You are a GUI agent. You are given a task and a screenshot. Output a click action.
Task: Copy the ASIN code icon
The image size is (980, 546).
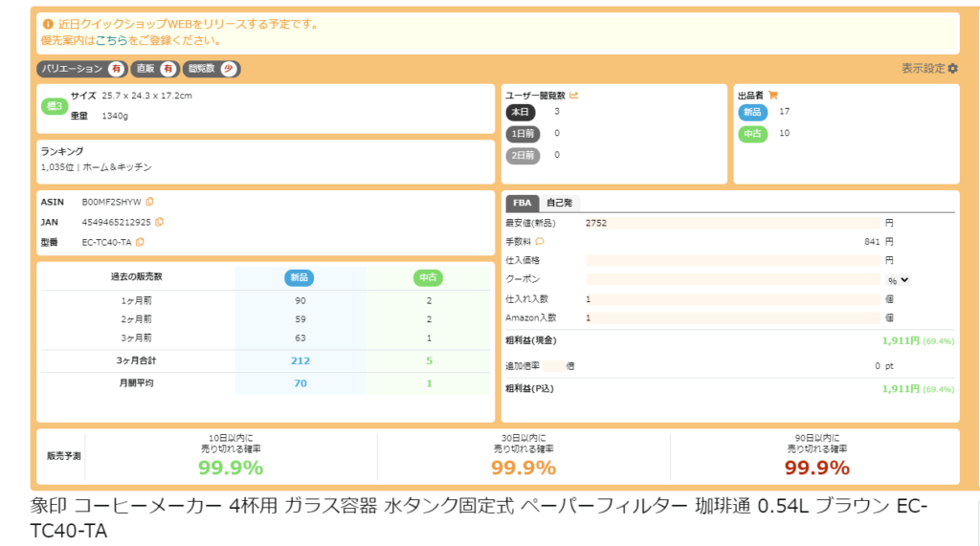coord(149,202)
